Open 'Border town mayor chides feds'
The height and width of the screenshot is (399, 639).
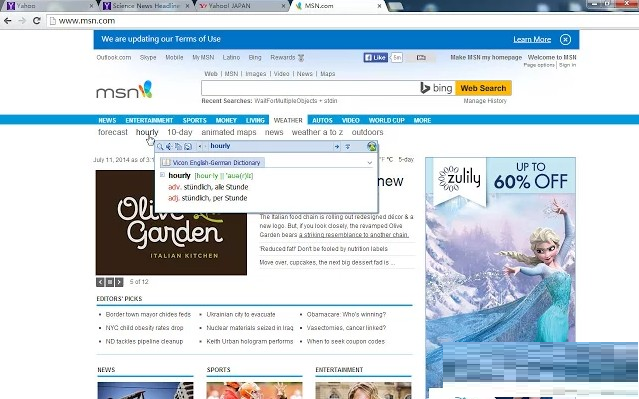(x=148, y=314)
